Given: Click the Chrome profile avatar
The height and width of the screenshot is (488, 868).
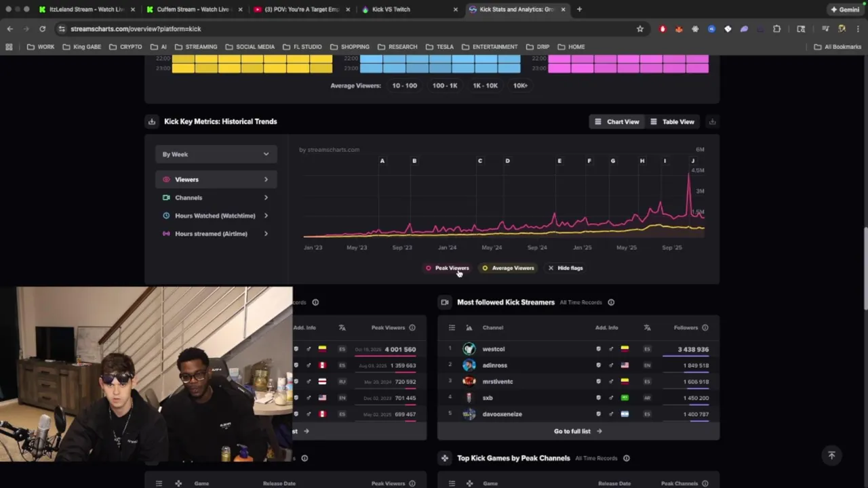Looking at the screenshot, I should click(x=842, y=29).
